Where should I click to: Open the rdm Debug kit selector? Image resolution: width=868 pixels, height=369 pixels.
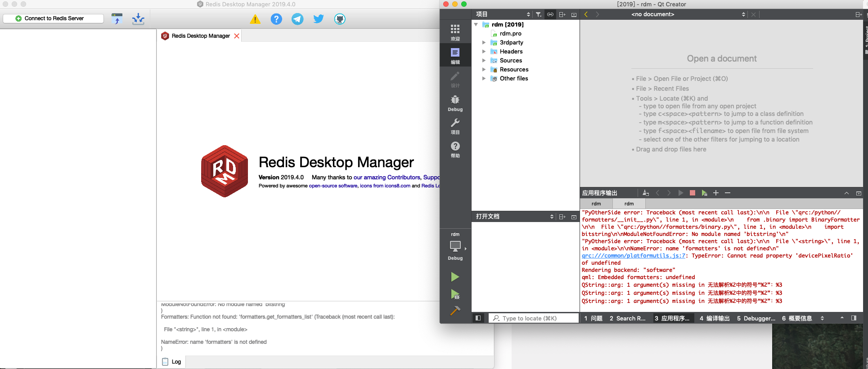[455, 247]
